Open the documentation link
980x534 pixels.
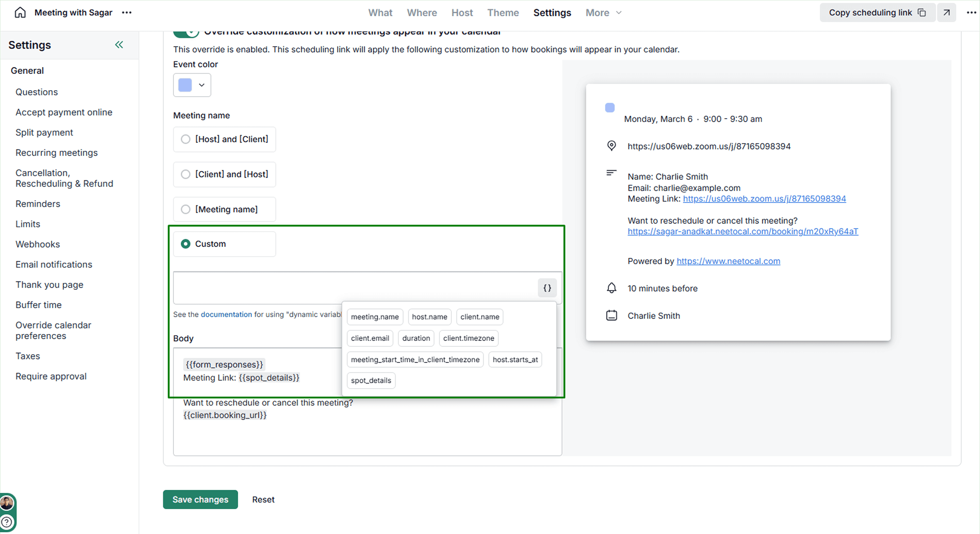(x=226, y=314)
